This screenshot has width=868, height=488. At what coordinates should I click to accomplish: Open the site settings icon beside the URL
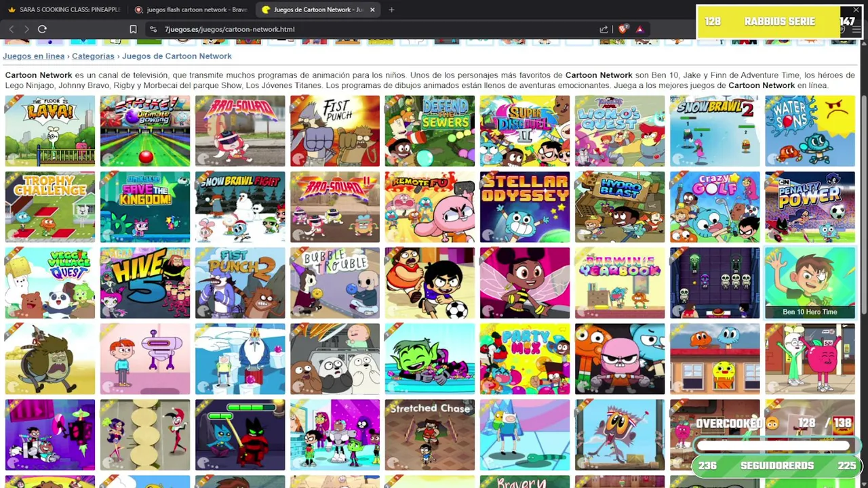153,29
